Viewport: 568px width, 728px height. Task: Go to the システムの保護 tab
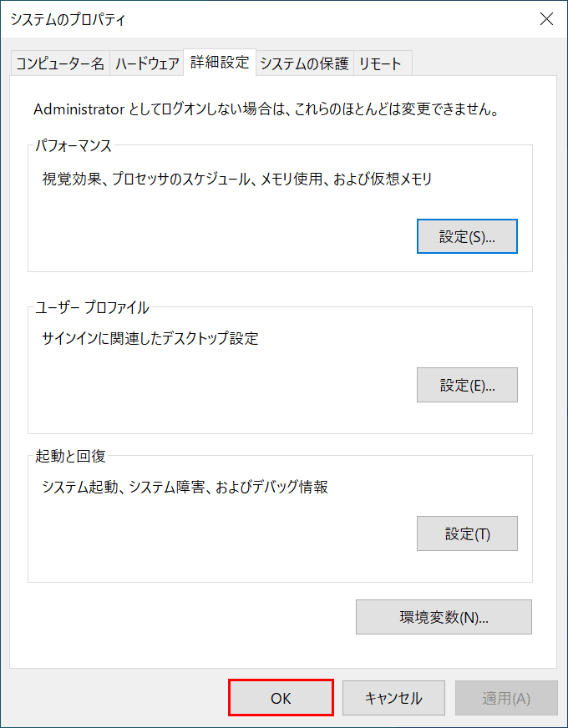point(305,63)
